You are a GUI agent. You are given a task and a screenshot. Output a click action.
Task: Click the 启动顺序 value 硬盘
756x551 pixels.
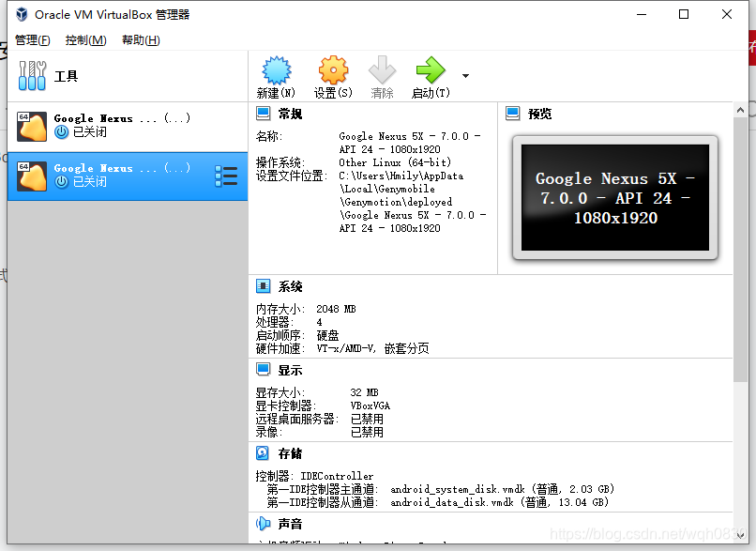327,335
